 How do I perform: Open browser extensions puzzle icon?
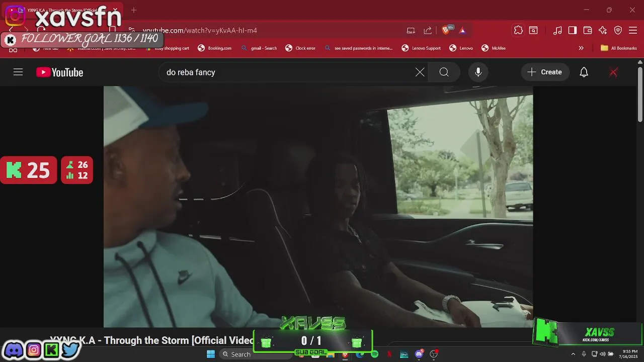518,30
